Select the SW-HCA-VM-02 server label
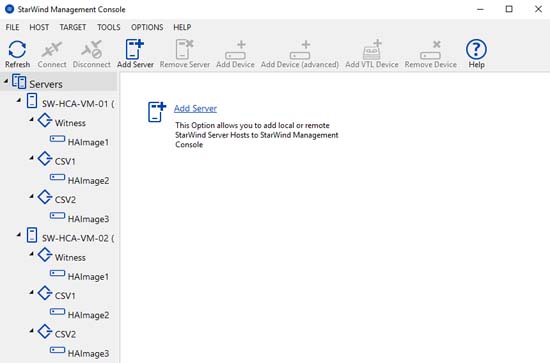550x363 pixels. [78, 238]
